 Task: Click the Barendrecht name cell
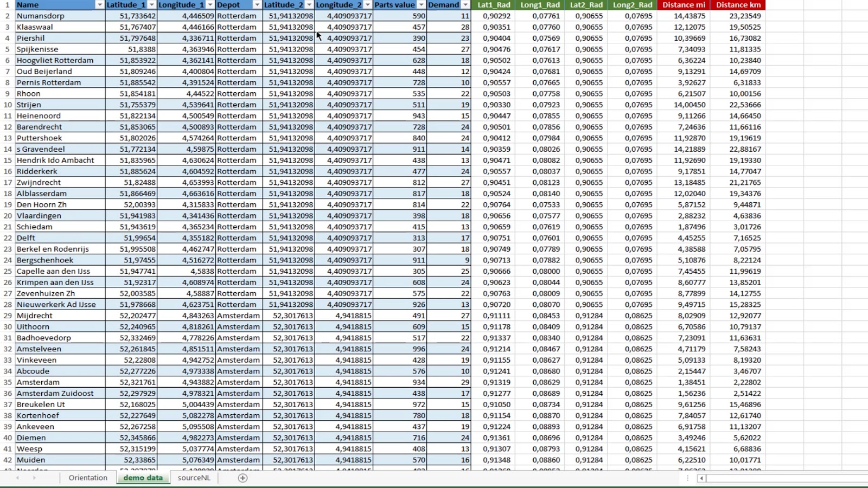coord(60,127)
